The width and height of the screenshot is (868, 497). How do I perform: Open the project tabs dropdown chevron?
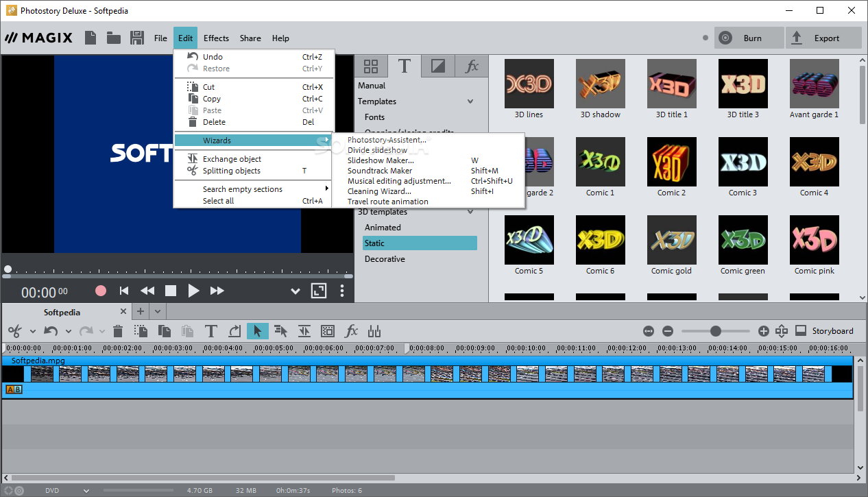pos(157,312)
